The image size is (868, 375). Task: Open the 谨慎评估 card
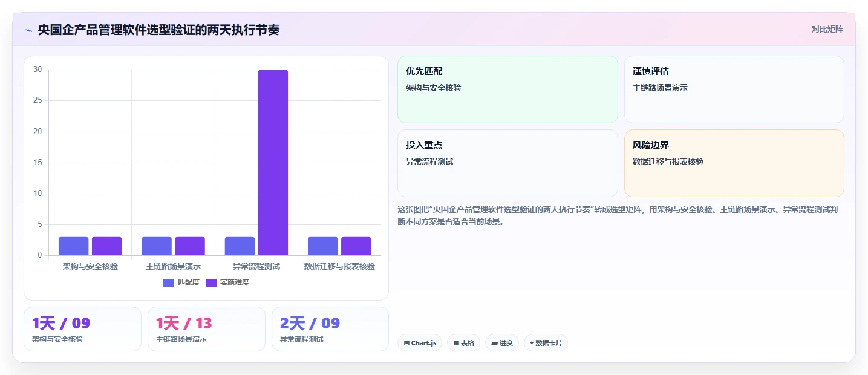(x=734, y=90)
